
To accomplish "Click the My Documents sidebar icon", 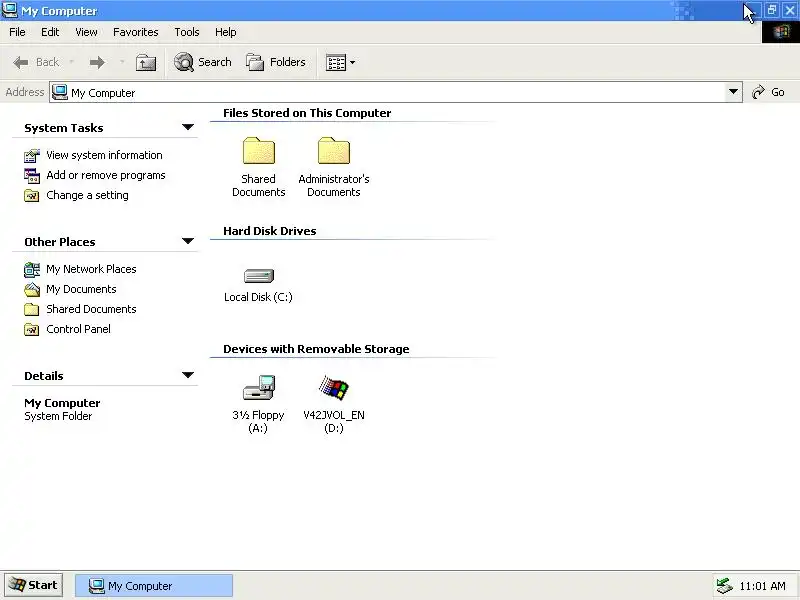I will pos(32,289).
